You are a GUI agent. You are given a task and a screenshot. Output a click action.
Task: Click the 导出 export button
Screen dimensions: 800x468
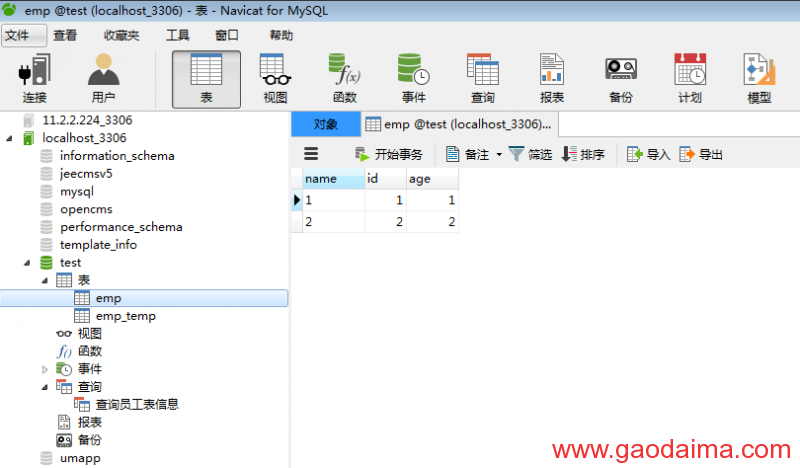tap(701, 154)
